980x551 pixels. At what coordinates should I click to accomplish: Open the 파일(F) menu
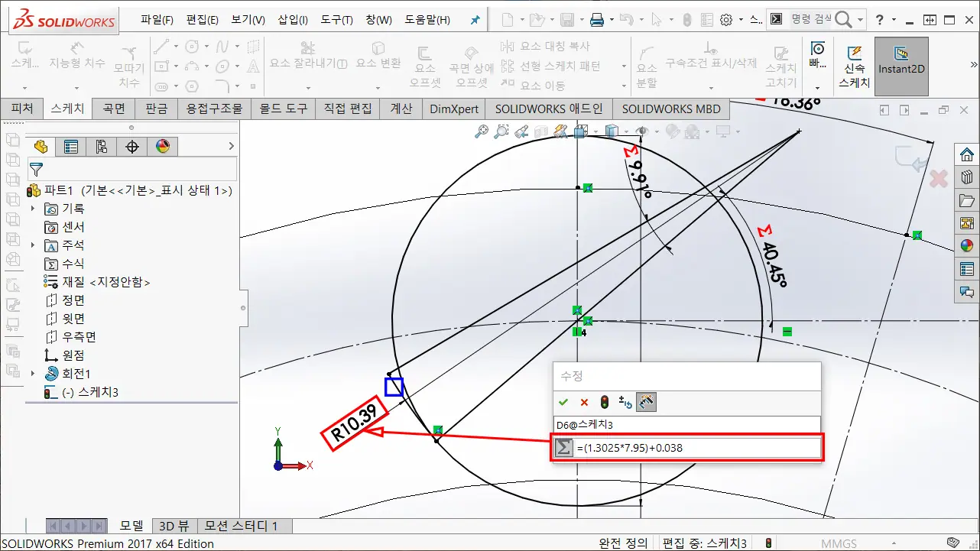point(157,20)
